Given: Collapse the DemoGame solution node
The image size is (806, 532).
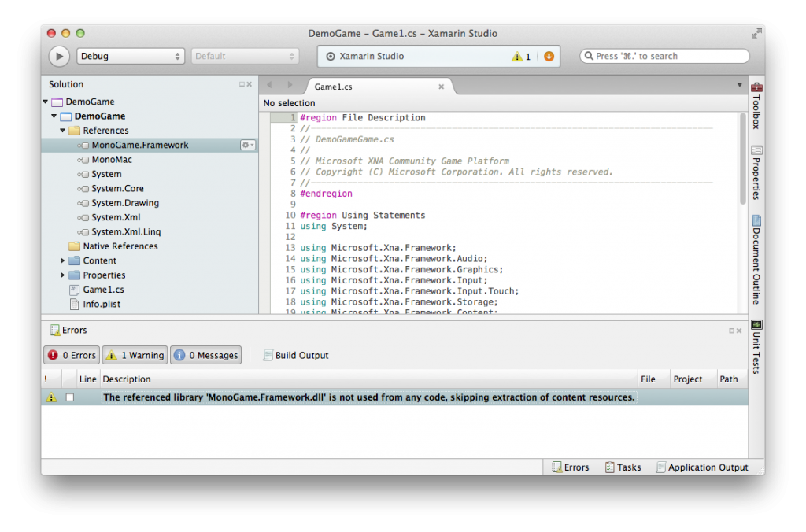Looking at the screenshot, I should pyautogui.click(x=46, y=102).
